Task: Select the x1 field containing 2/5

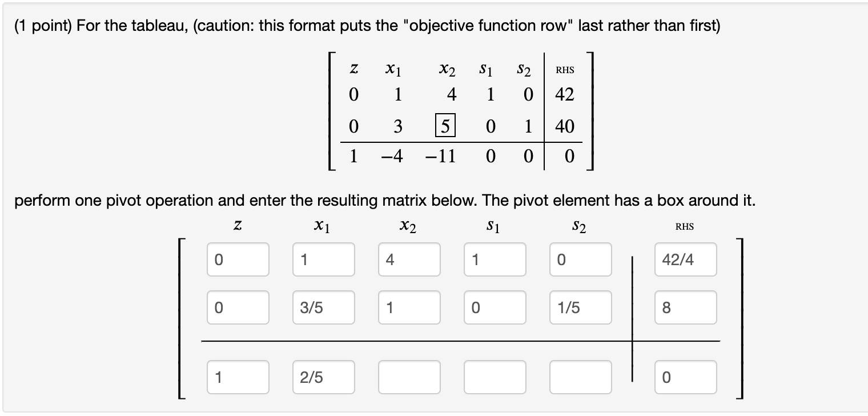Action: (x=323, y=377)
